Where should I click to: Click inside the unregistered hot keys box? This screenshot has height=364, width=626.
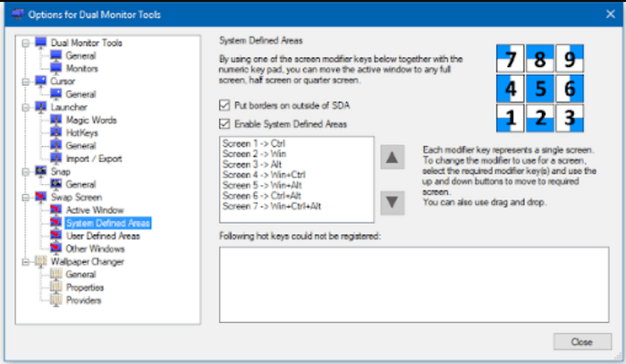(414, 284)
